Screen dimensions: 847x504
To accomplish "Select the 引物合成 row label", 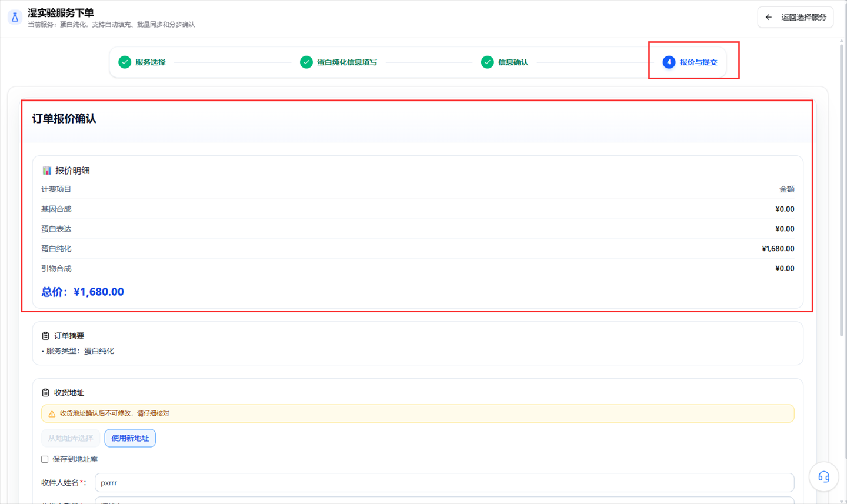I will pyautogui.click(x=56, y=269).
